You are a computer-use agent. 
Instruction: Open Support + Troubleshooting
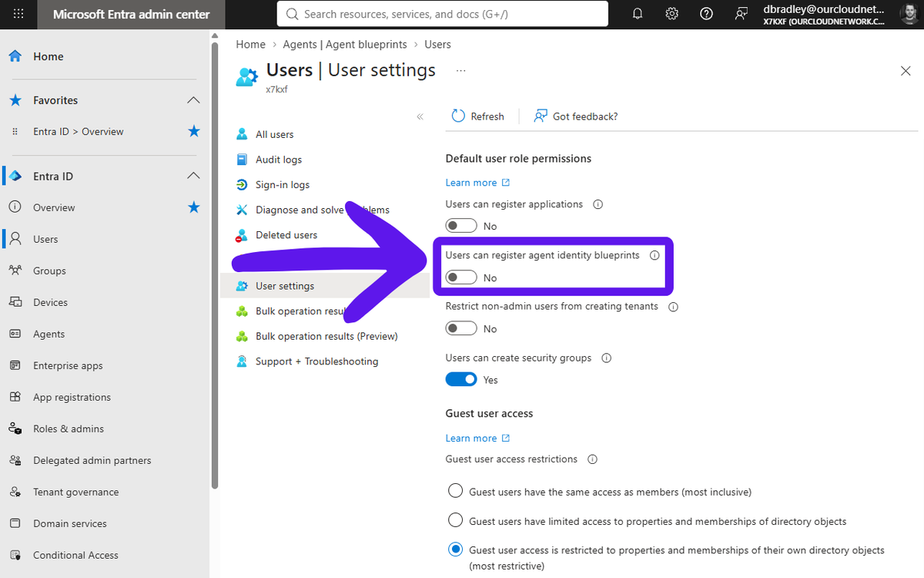point(316,361)
